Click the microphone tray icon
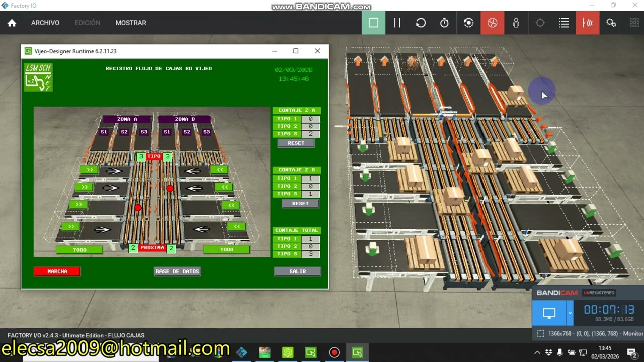The image size is (644, 362). (x=560, y=352)
